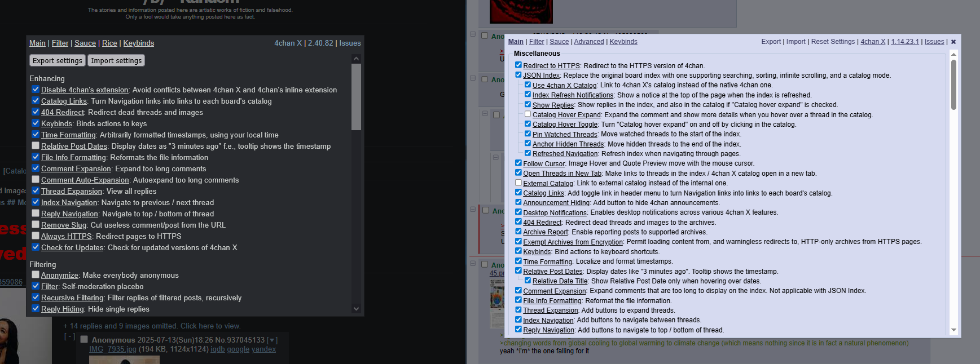Open the Keybinds tab in the dark panel
Viewport: 980px width, 364px height.
pos(139,43)
